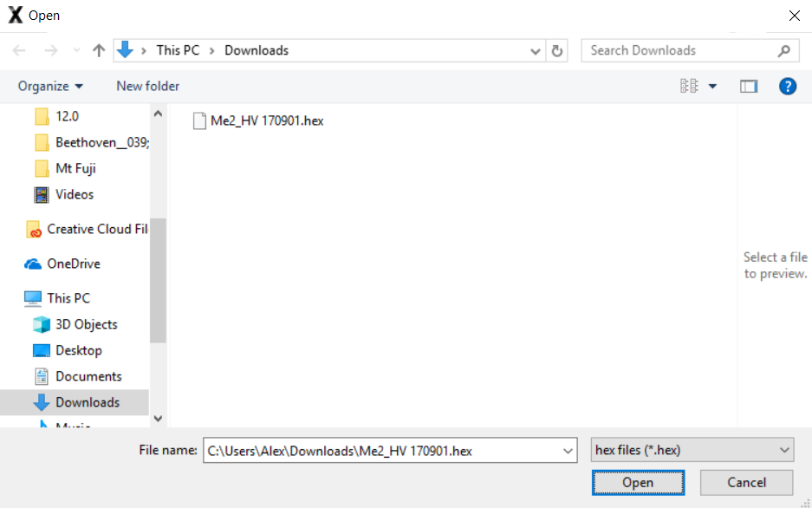Click the Me2_HV 170901.hex file icon
The height and width of the screenshot is (508, 812).
click(x=199, y=120)
